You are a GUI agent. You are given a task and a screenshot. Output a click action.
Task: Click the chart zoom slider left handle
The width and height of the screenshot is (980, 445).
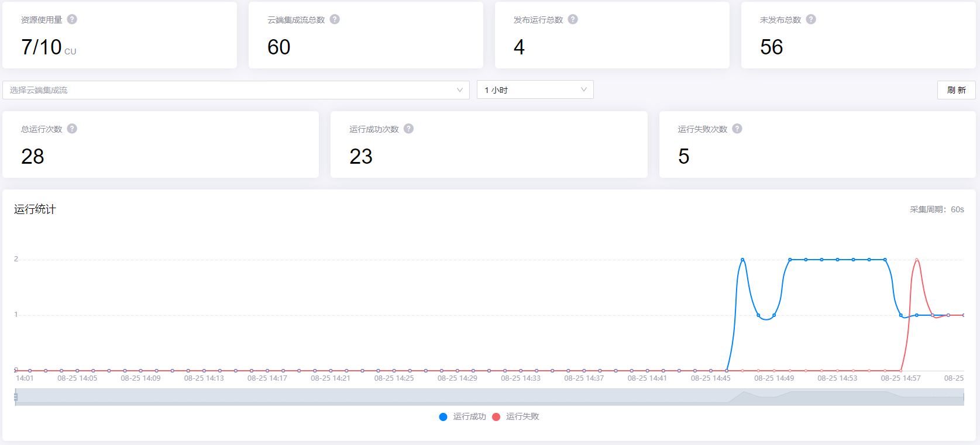pyautogui.click(x=16, y=397)
